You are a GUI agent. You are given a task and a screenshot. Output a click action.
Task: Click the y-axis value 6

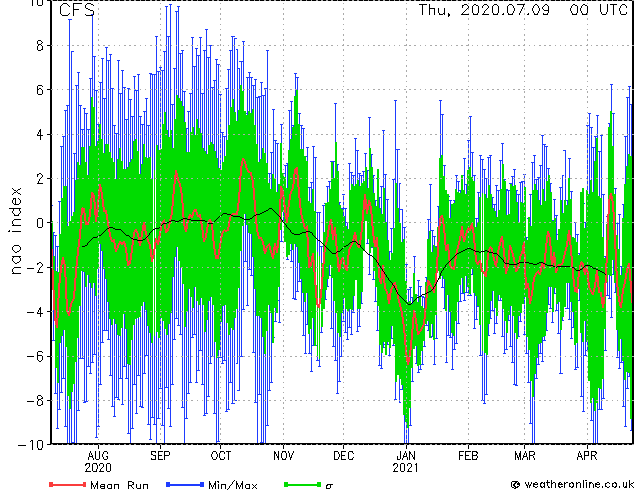[40, 90]
